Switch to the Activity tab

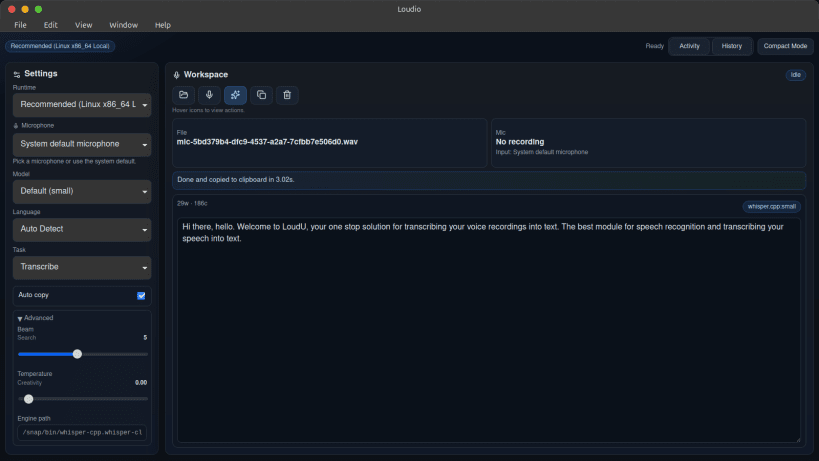point(689,46)
